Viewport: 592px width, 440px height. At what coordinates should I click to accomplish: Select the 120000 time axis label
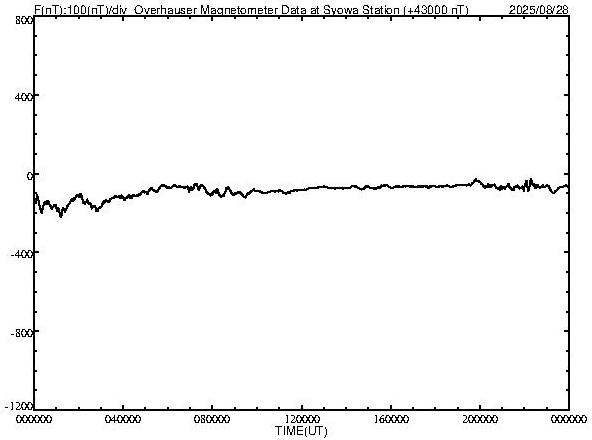click(x=302, y=418)
